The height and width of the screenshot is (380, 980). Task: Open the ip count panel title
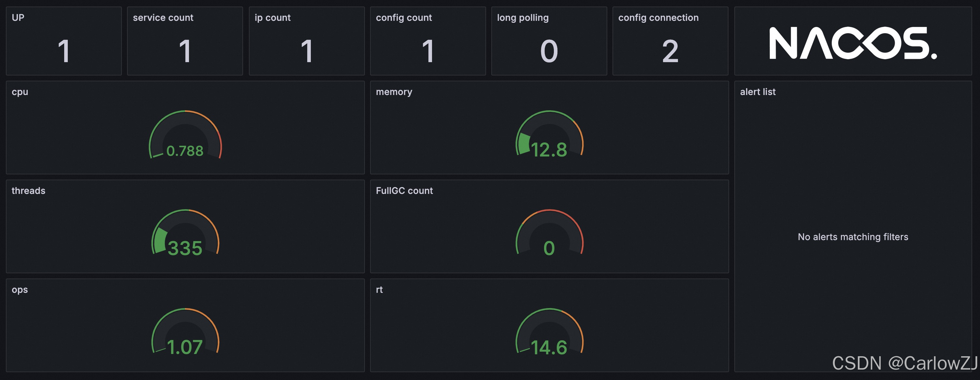tap(272, 18)
